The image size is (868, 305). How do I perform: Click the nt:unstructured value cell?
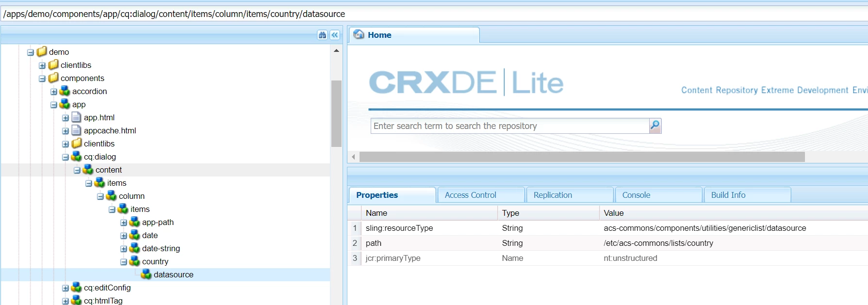click(734, 258)
